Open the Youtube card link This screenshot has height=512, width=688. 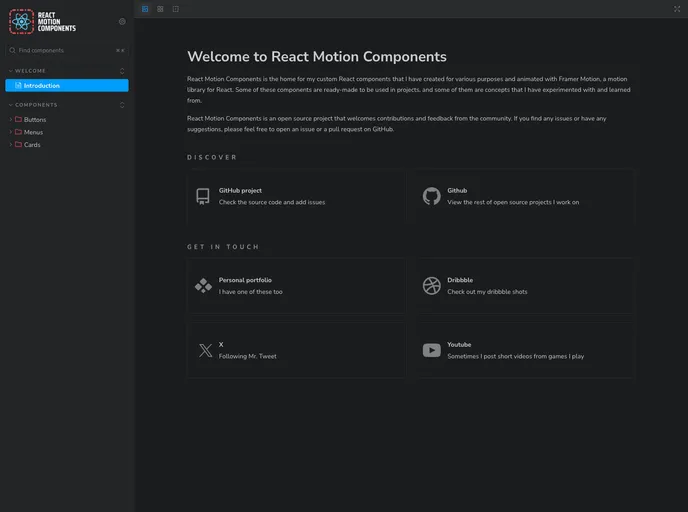pyautogui.click(x=525, y=350)
